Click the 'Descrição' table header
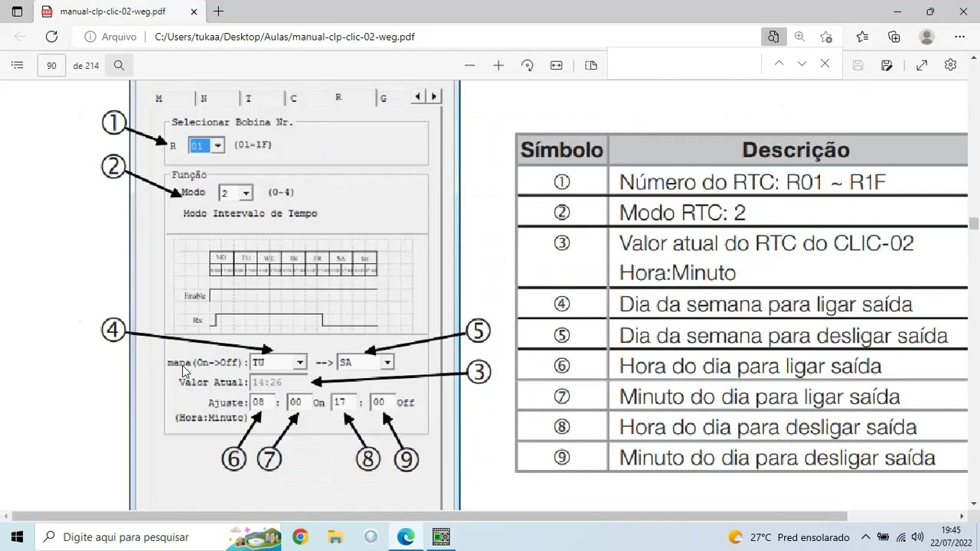 795,150
